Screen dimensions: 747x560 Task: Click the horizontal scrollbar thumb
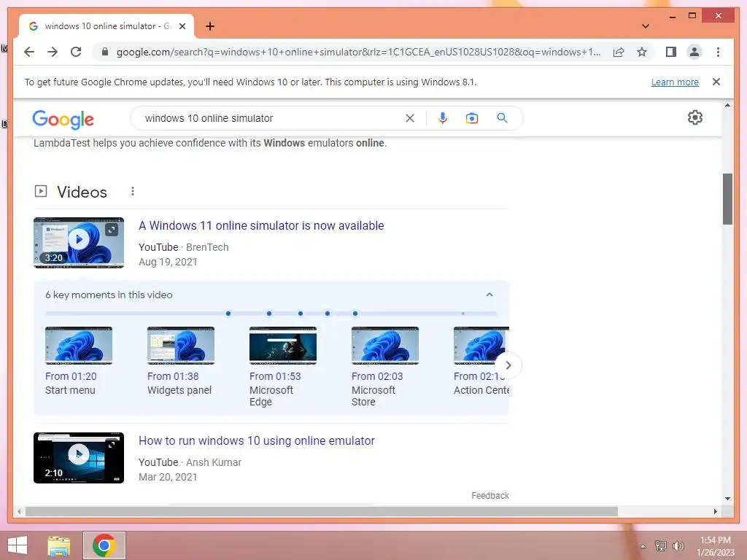point(322,511)
